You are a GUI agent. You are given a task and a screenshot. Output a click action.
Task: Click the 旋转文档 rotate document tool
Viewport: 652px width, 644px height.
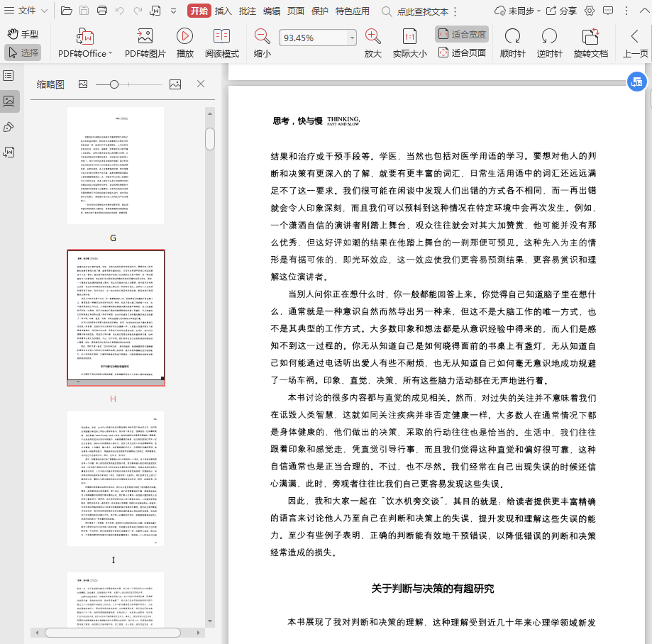tap(590, 43)
